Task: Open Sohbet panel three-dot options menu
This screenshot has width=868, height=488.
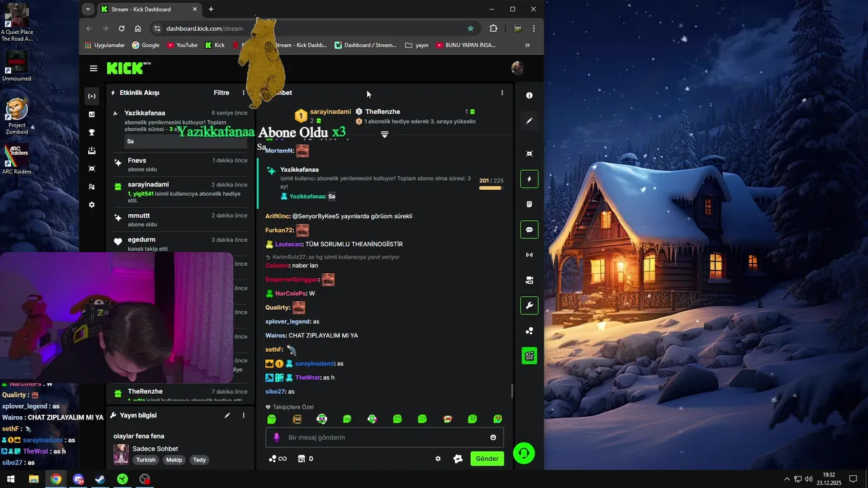Action: 502,93
